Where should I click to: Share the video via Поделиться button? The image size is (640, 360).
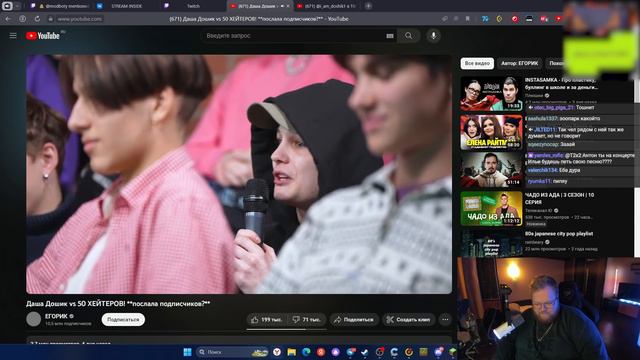[x=353, y=320]
